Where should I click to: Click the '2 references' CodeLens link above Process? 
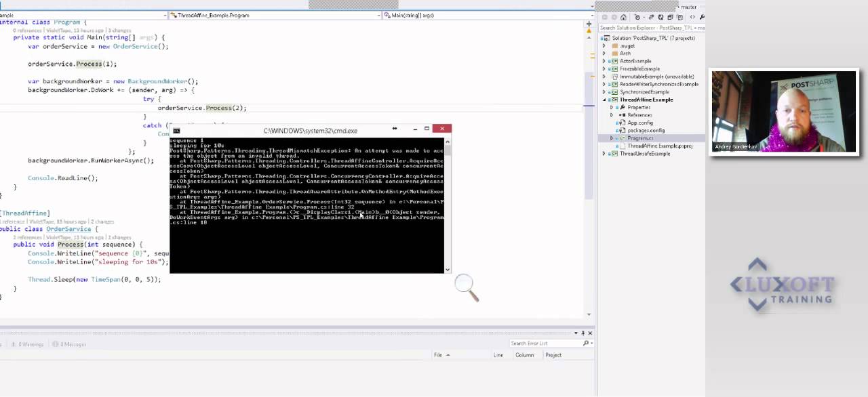pos(28,238)
